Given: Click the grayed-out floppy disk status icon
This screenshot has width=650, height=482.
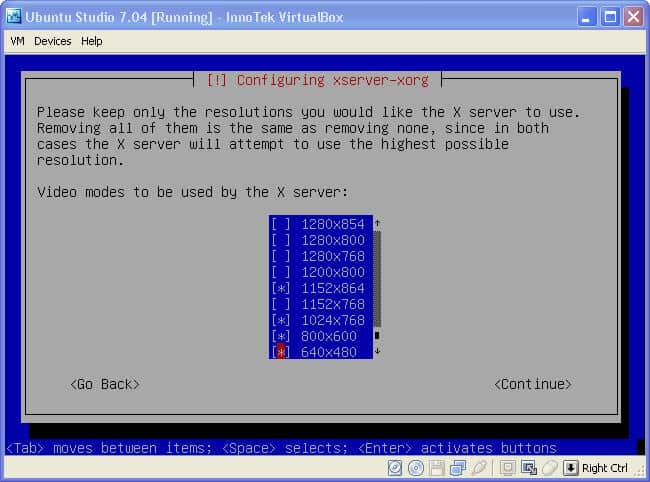Looking at the screenshot, I should pos(435,468).
